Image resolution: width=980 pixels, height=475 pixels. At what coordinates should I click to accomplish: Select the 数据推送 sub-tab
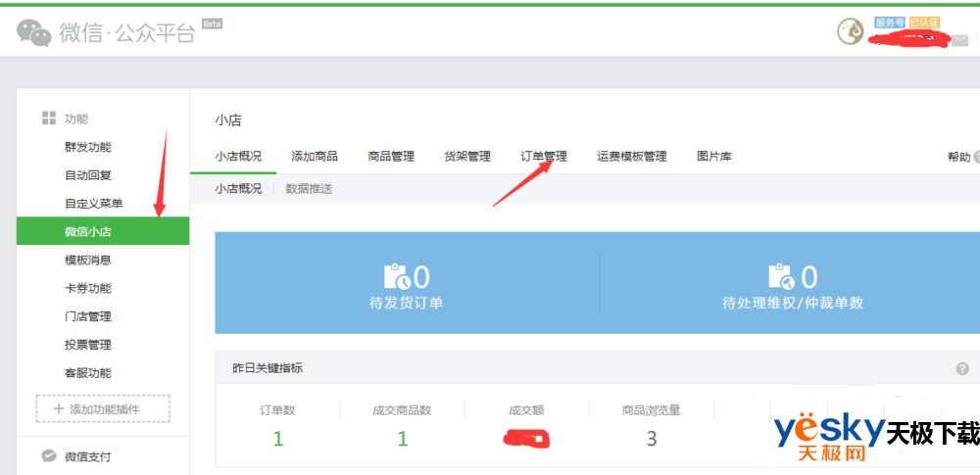(x=309, y=189)
